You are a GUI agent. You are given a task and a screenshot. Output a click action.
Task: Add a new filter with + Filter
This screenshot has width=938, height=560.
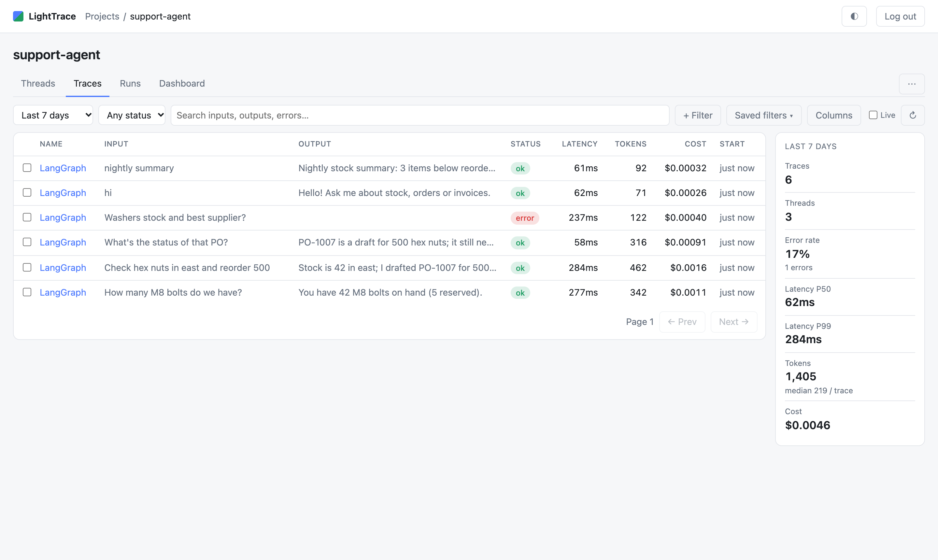(x=698, y=115)
